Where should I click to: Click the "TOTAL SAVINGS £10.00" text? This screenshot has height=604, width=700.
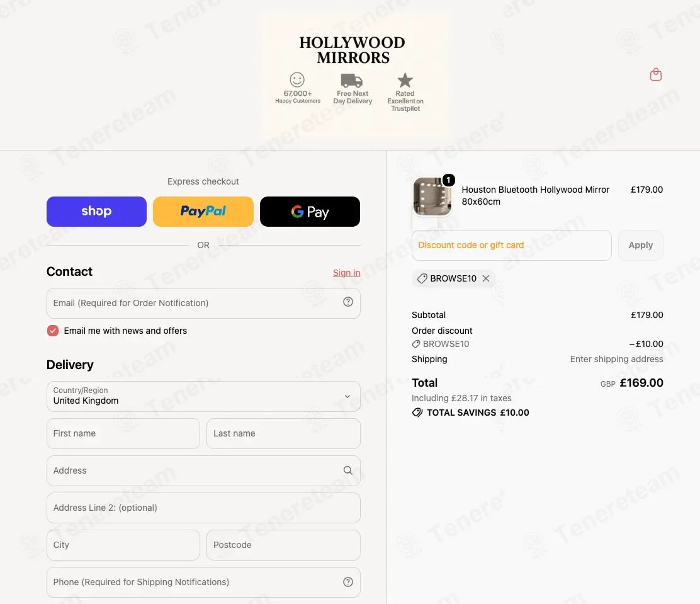478,413
